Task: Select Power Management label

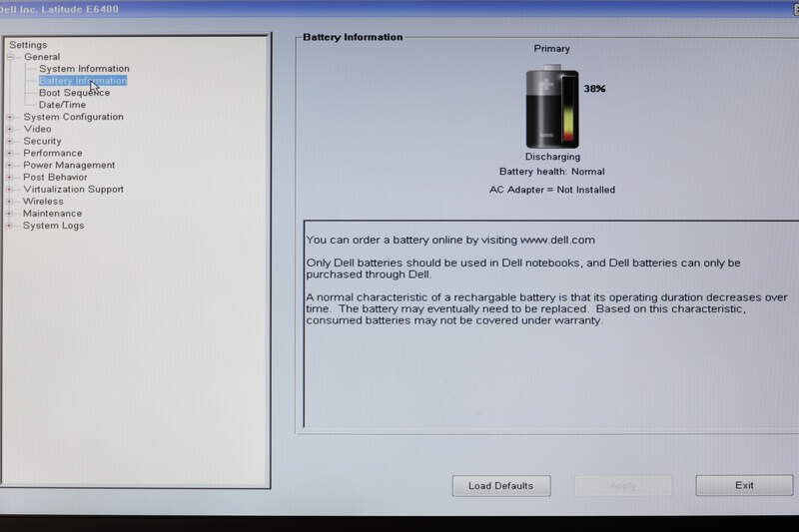Action: pos(69,166)
